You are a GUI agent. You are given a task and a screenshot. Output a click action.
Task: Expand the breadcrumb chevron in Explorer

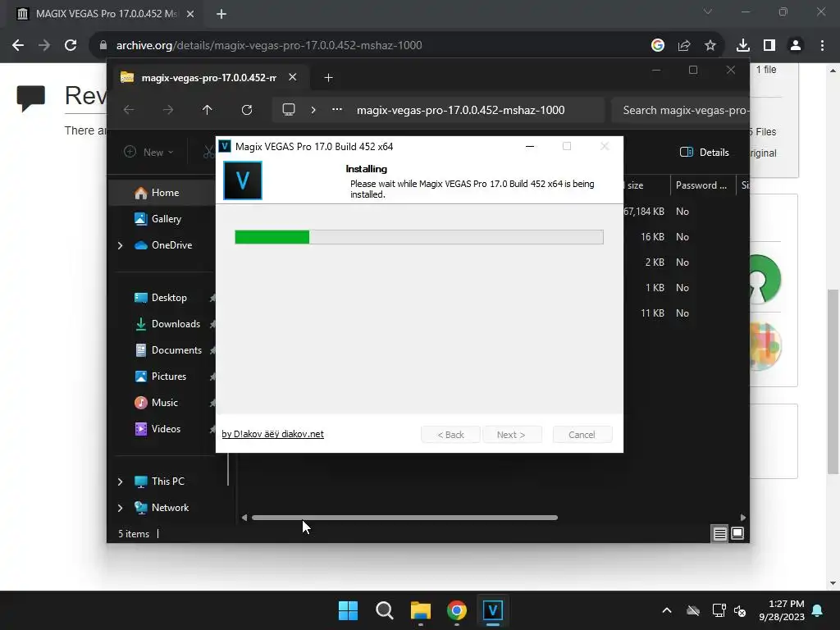tap(313, 110)
